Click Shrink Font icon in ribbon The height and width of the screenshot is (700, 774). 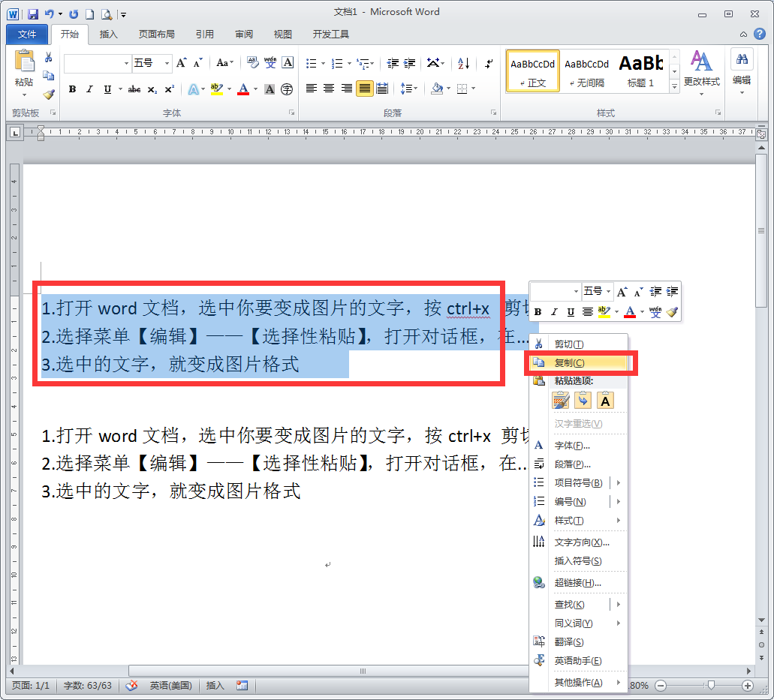pos(198,63)
